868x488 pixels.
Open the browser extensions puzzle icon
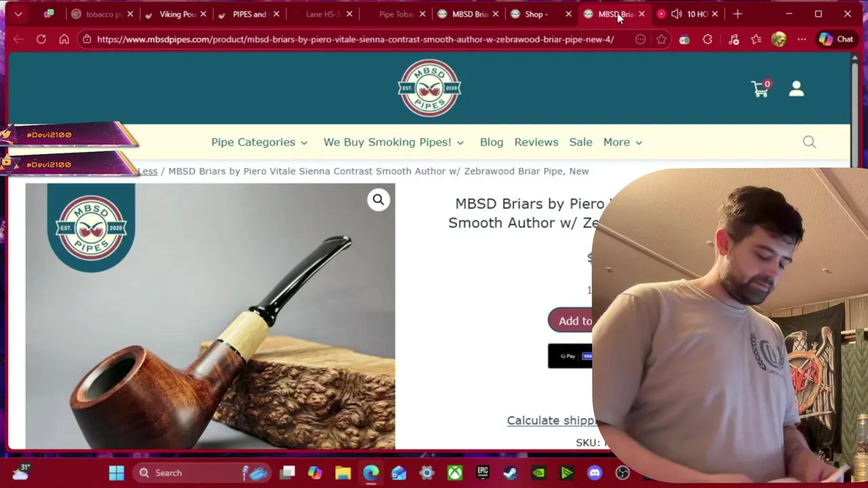[x=707, y=39]
